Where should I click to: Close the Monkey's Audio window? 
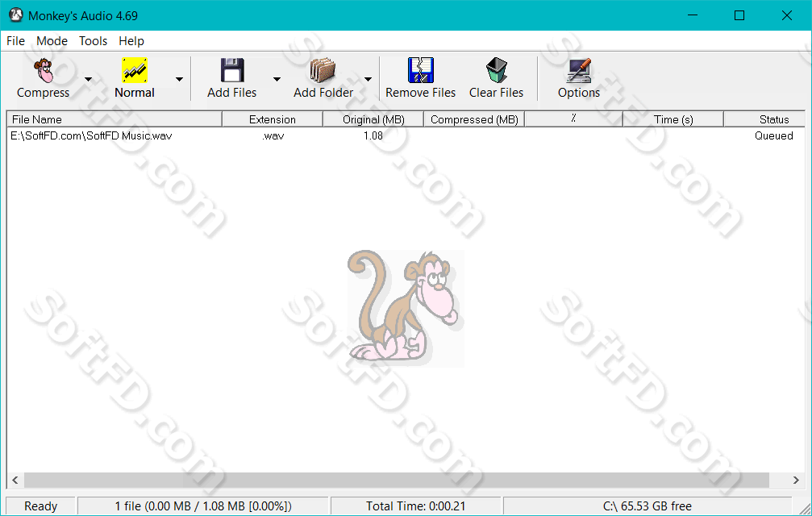(787, 15)
